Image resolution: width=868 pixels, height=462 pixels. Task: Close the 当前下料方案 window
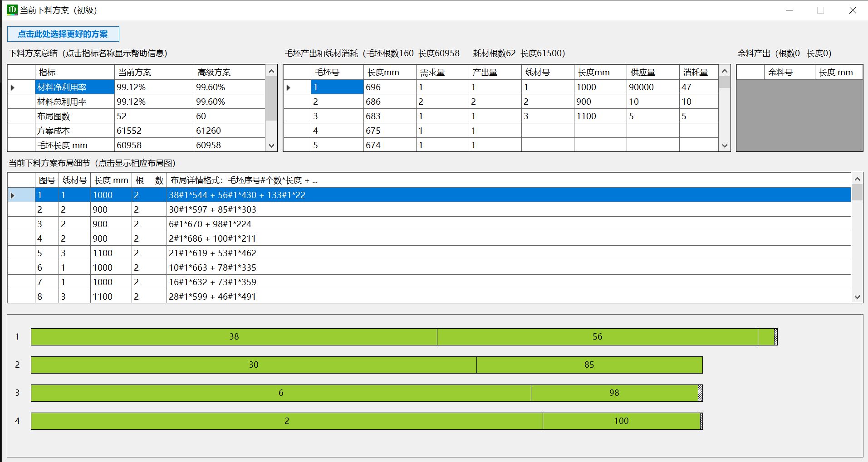coord(853,10)
